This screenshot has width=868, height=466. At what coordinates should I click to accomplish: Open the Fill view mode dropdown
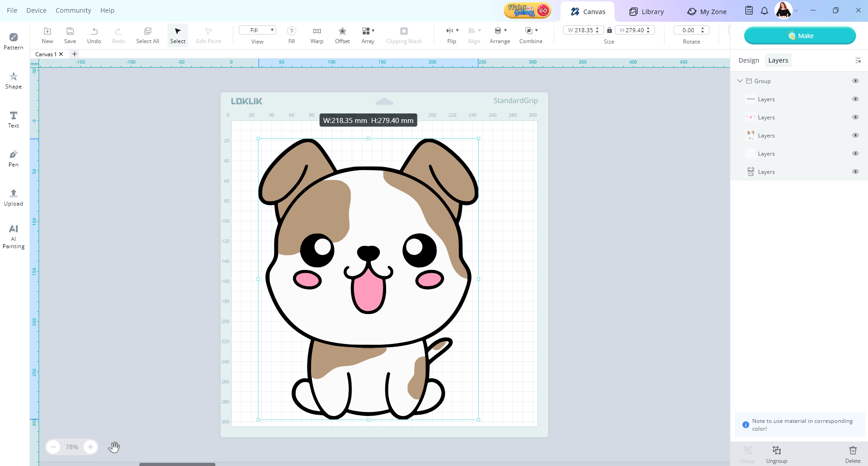(x=257, y=30)
